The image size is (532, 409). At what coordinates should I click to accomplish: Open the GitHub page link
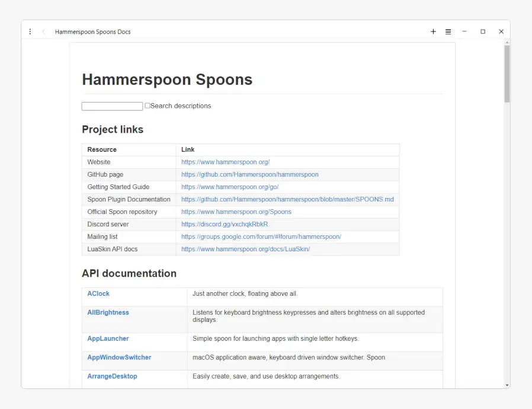pos(250,174)
